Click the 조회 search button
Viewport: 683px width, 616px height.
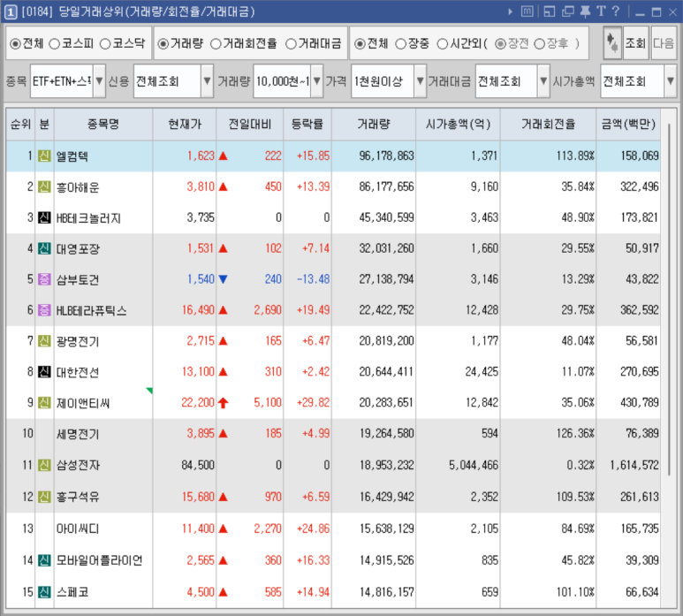click(x=635, y=42)
